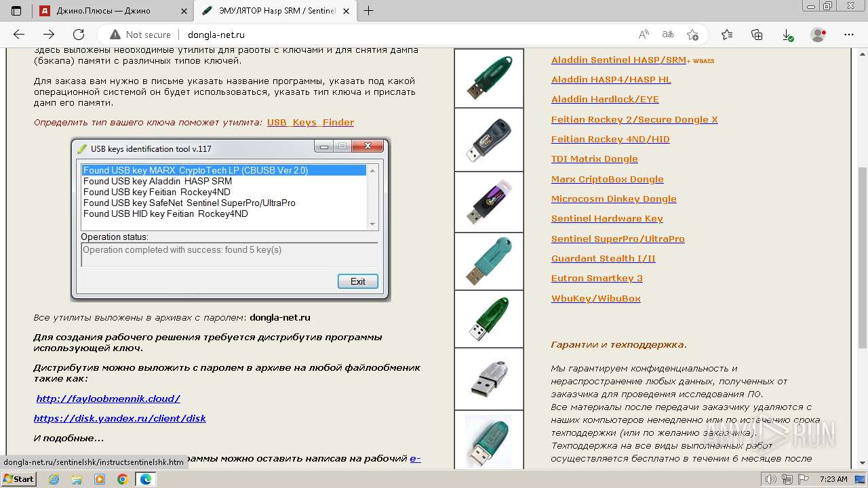Click Found USB key MARX CryptoTech LP row

pos(224,170)
